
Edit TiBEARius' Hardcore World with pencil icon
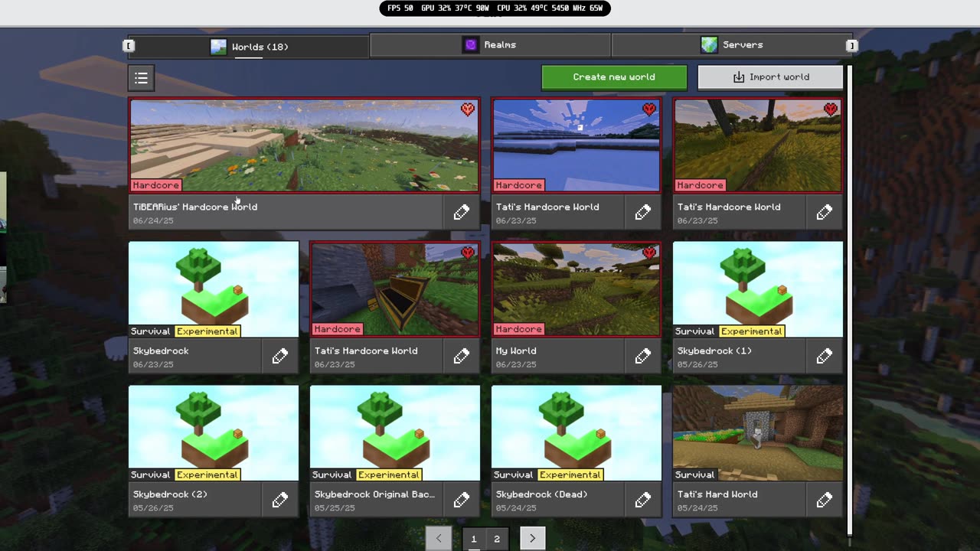coord(461,212)
